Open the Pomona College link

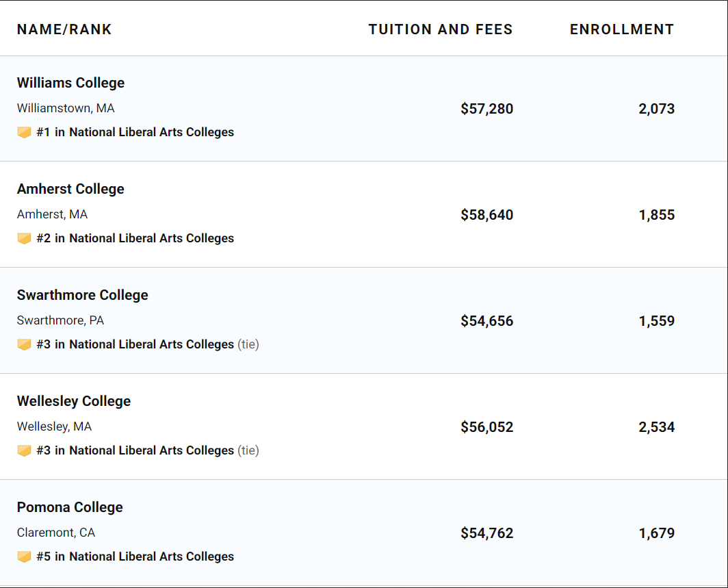(x=70, y=507)
